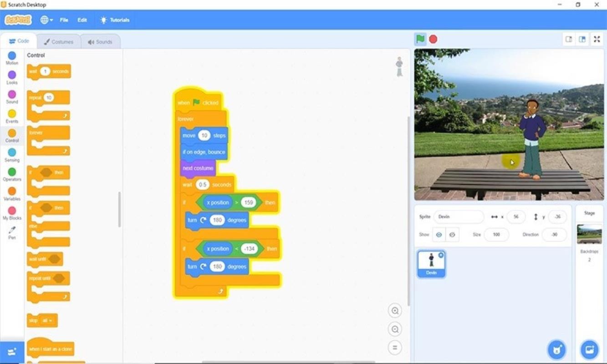Switch to the Costumes tab
Viewport: 607px width, 364px height.
[x=58, y=42]
